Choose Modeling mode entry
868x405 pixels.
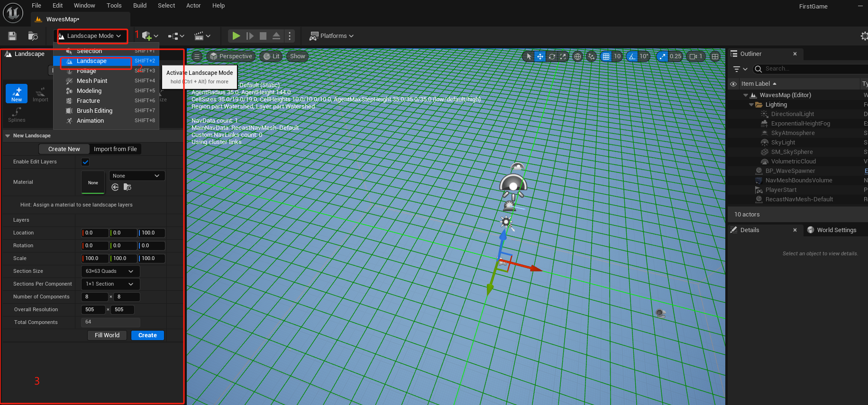click(x=106, y=91)
